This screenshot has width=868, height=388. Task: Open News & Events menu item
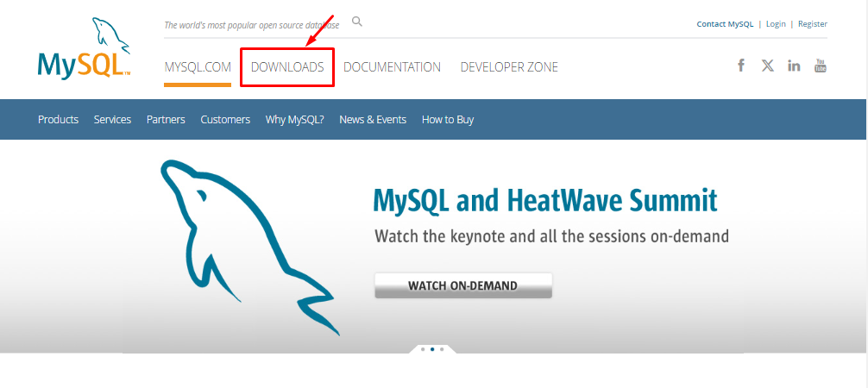click(x=373, y=120)
